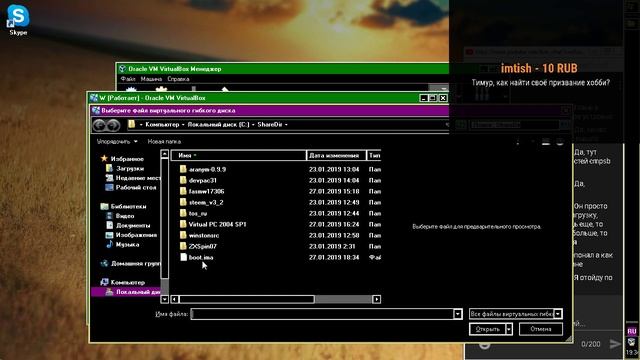Viewport: 640px width, 360px height.
Task: Click the horizontal scrollbar thumb in file list
Action: (x=247, y=299)
